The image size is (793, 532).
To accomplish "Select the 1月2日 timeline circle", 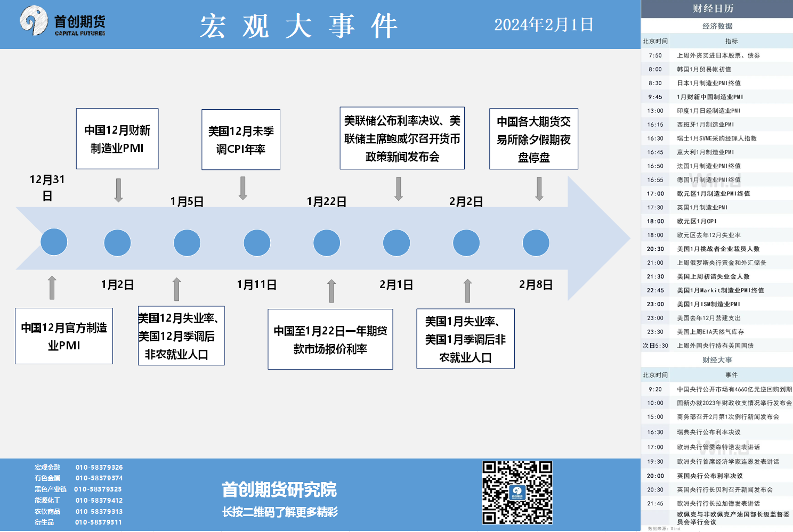I will click(x=117, y=243).
